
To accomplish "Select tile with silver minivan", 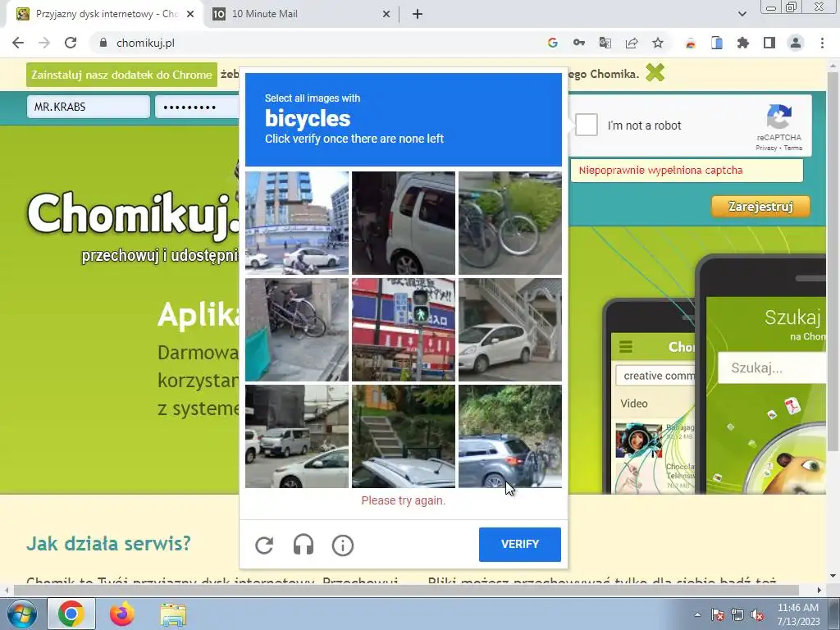I will click(x=404, y=223).
